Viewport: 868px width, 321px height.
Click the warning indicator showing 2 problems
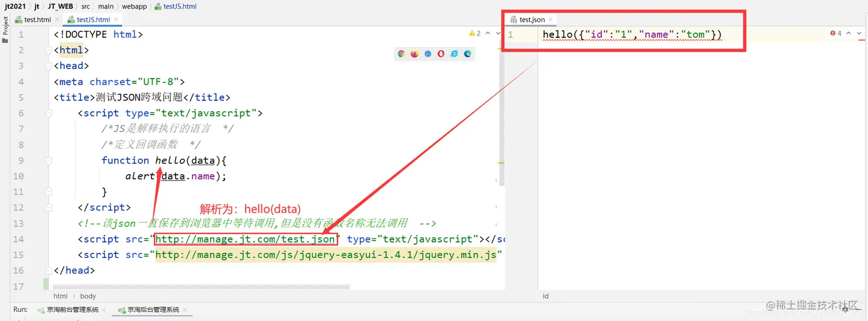[475, 34]
